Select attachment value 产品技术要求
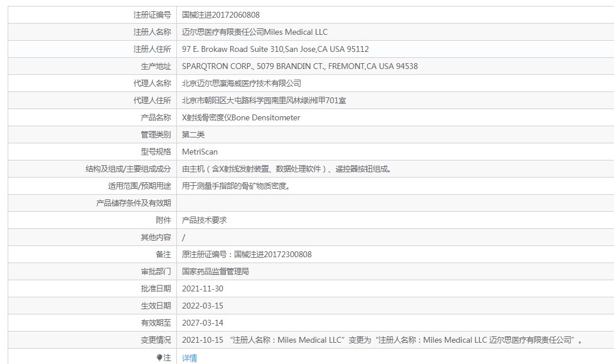Screen dimensions: 614x364 [x=205, y=220]
